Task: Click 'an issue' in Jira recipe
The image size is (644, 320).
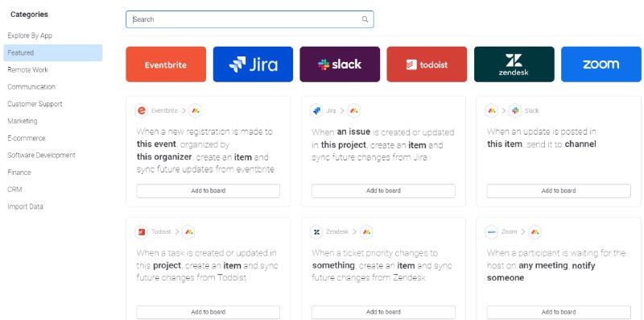Action: pos(353,132)
